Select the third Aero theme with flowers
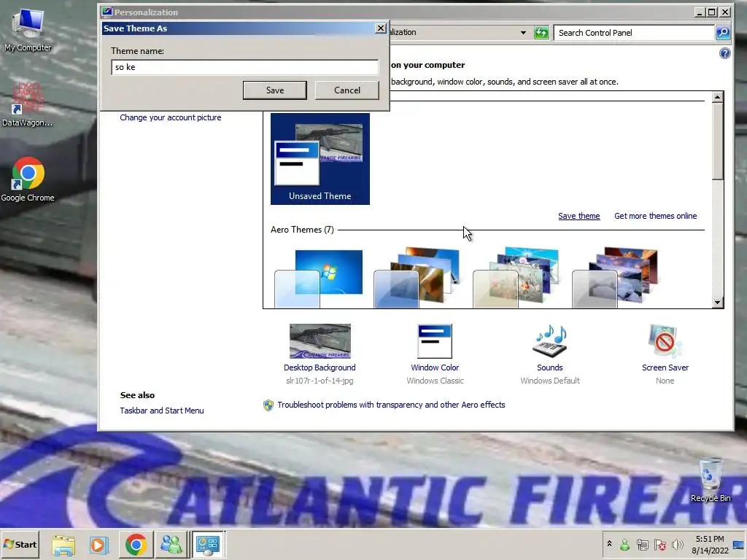The image size is (747, 560). [x=516, y=278]
